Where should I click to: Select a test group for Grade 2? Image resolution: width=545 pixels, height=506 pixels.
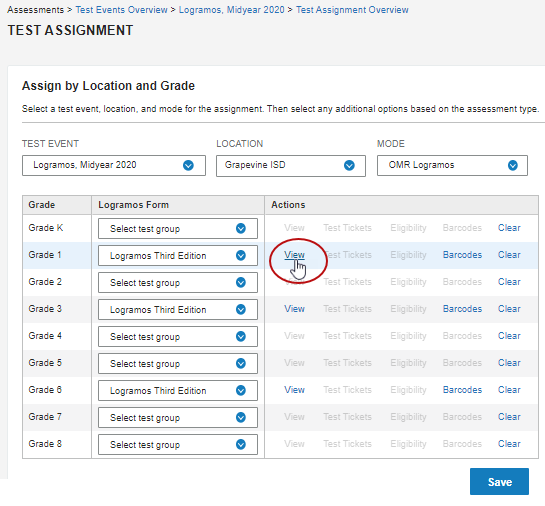(x=178, y=283)
